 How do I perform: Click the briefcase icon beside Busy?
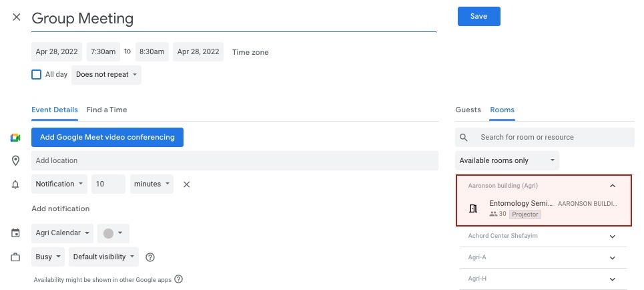point(15,257)
